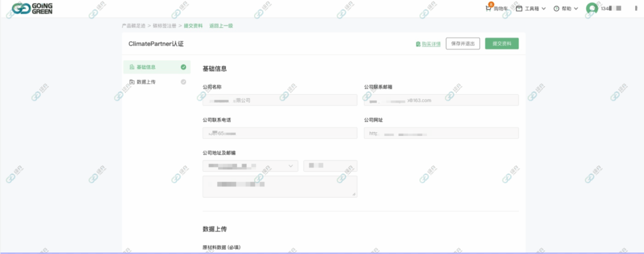This screenshot has width=644, height=254.
Task: Click the 购买详情 document icon
Action: [x=418, y=44]
